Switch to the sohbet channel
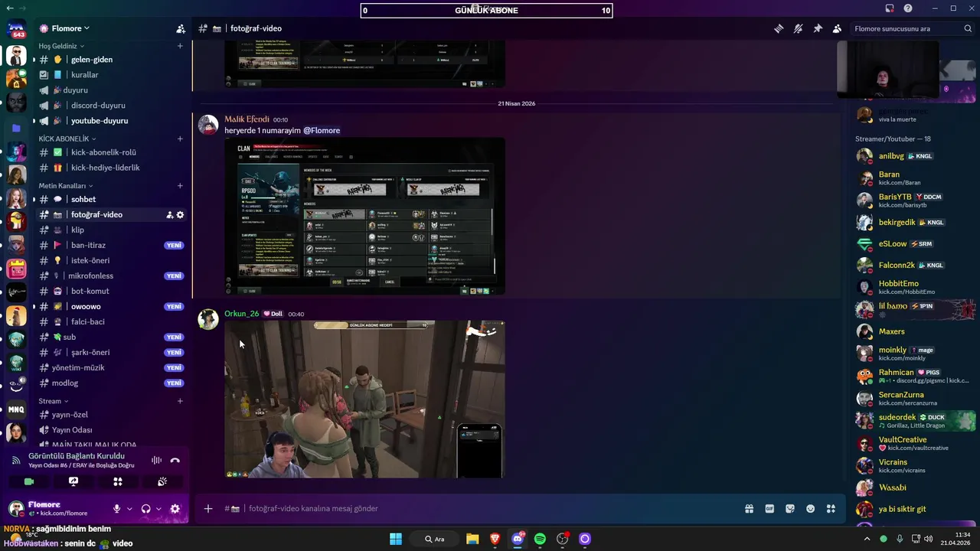This screenshot has width=980, height=551. pos(112,199)
